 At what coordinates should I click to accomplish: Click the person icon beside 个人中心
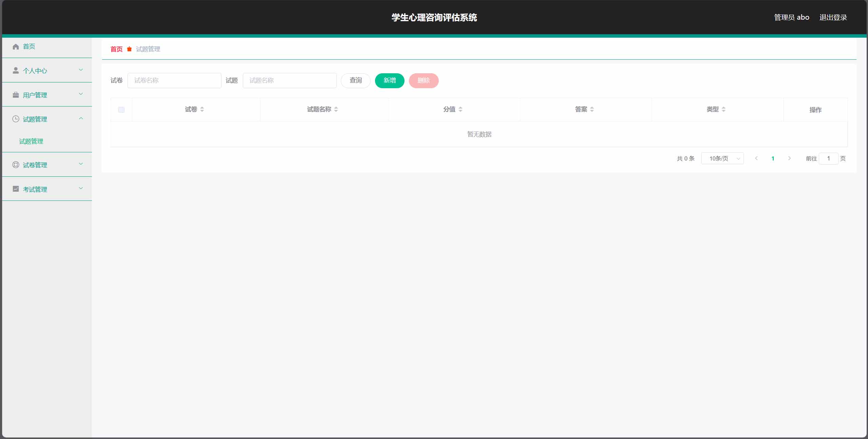tap(16, 70)
